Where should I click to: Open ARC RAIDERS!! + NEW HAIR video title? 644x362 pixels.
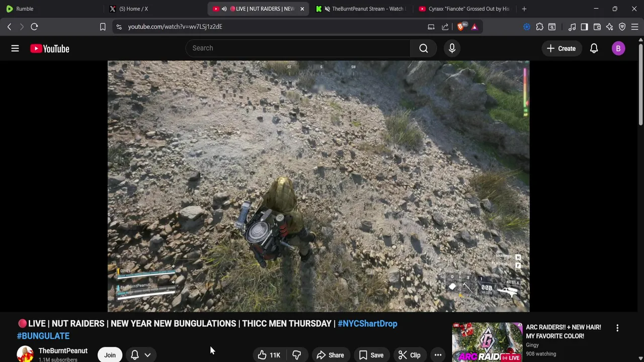click(563, 331)
